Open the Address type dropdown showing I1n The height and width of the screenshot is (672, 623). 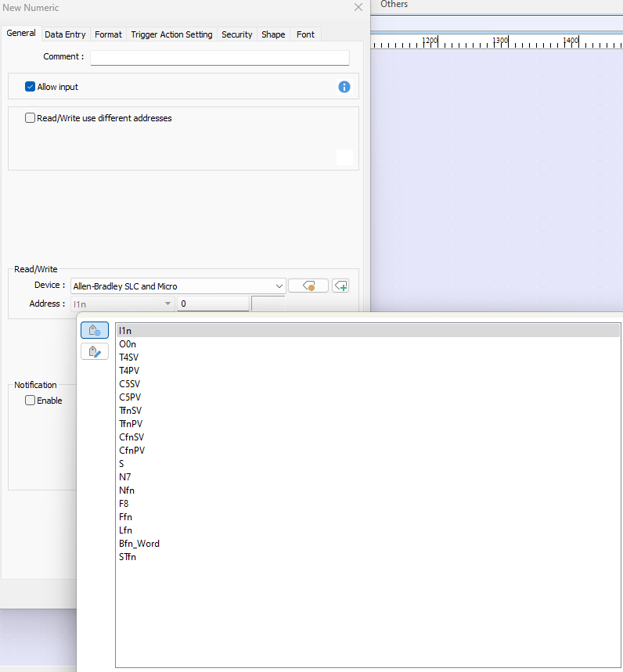click(x=123, y=304)
